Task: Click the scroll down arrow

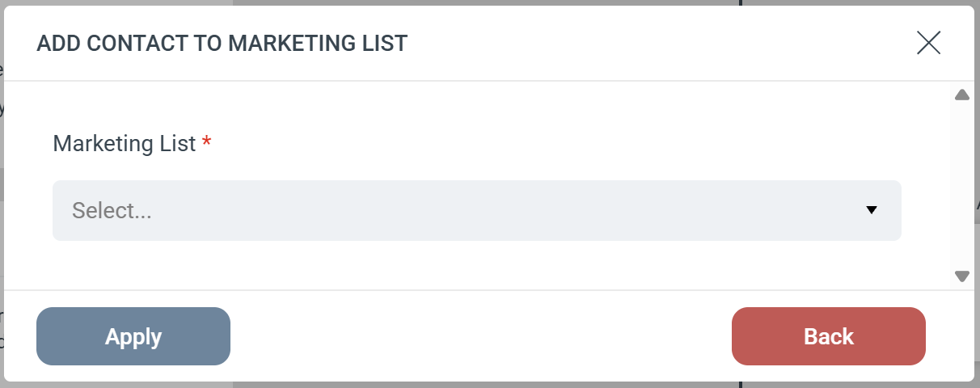Action: pyautogui.click(x=961, y=276)
